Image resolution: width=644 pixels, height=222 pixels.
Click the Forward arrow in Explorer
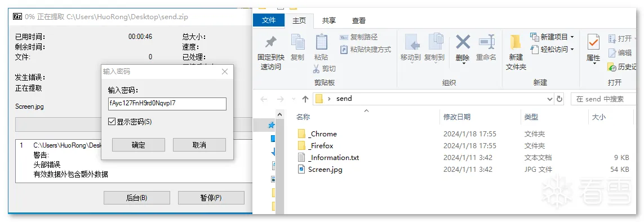coord(280,99)
